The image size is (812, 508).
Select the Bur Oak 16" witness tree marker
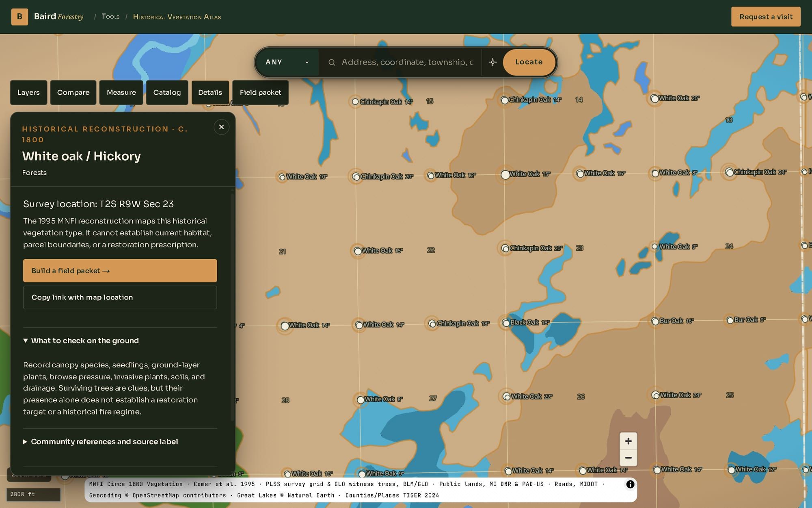(x=655, y=321)
